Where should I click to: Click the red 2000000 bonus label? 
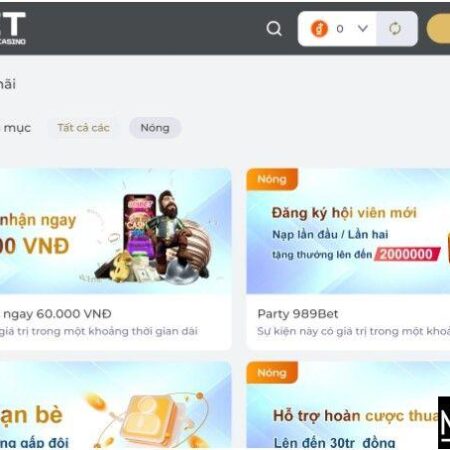click(x=407, y=254)
